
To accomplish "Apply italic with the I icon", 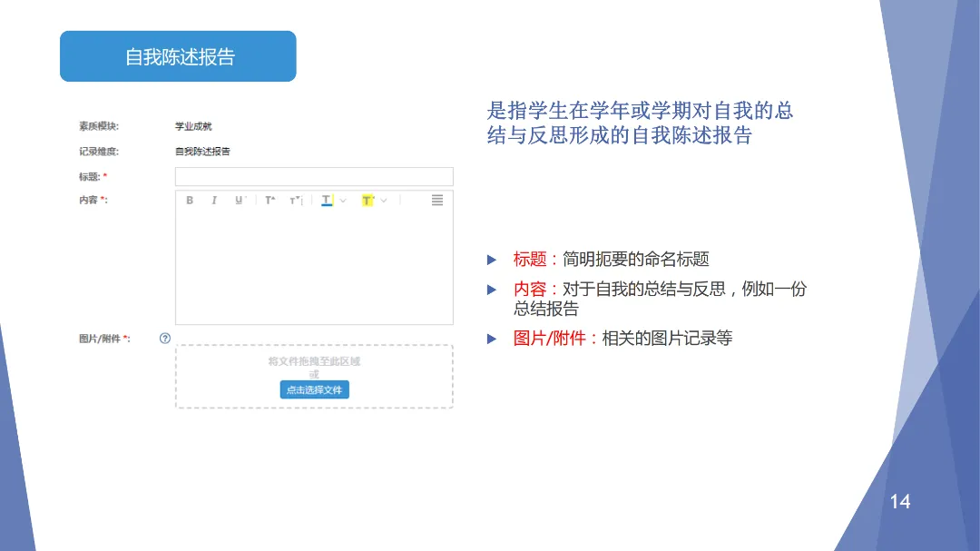I will 214,200.
